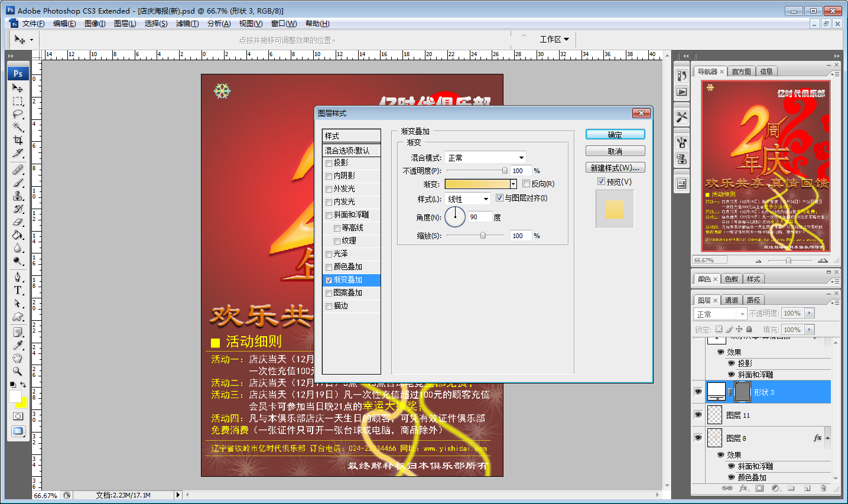Screen dimensions: 848x504
Task: Switch to the 路径 paths tab
Action: (x=753, y=300)
